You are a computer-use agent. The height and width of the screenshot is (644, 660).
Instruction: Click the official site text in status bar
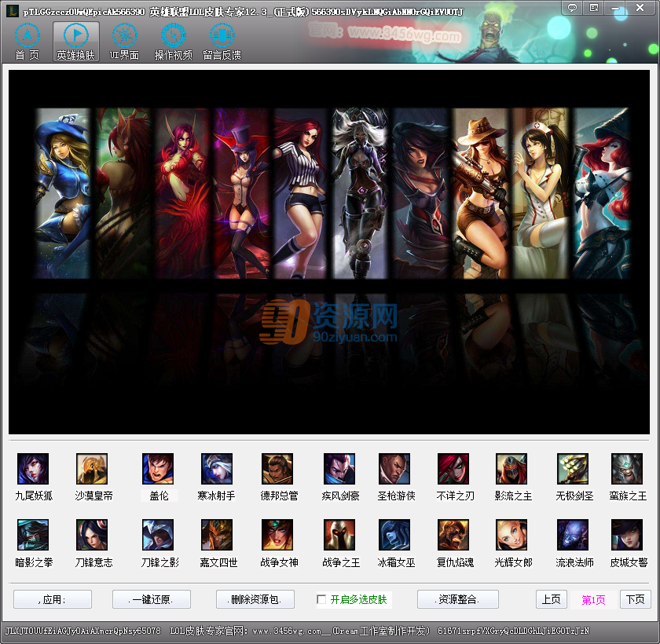point(299,631)
